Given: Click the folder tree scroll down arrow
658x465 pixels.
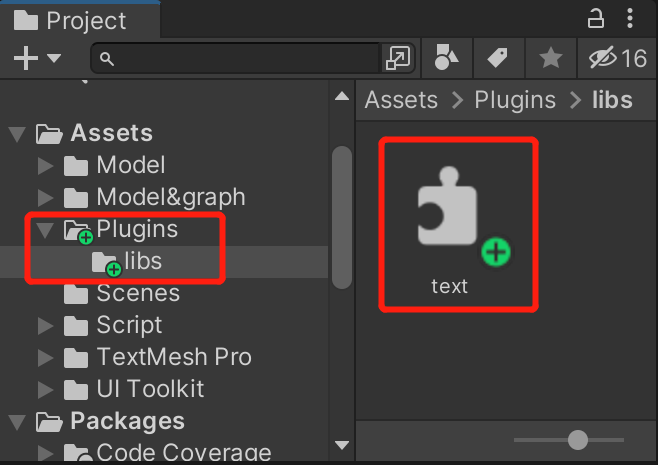Looking at the screenshot, I should (x=342, y=445).
